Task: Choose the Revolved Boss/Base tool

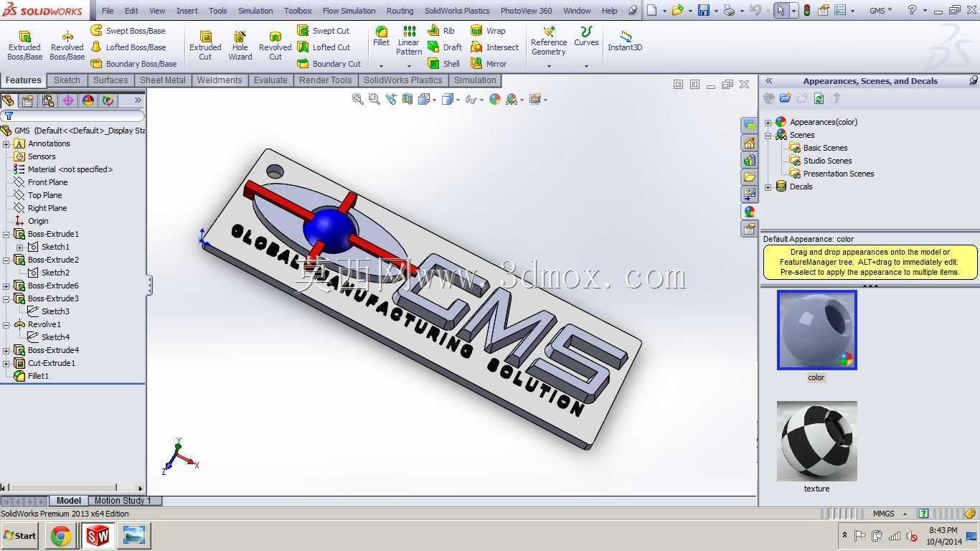Action: [x=67, y=45]
